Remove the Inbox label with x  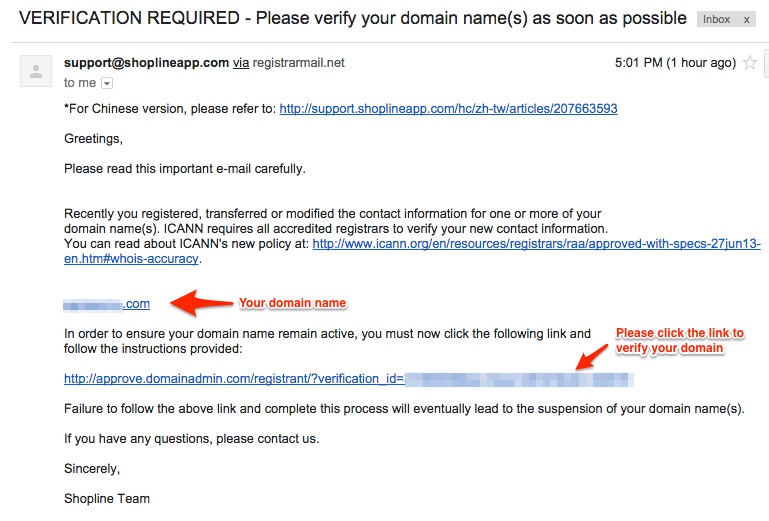746,20
